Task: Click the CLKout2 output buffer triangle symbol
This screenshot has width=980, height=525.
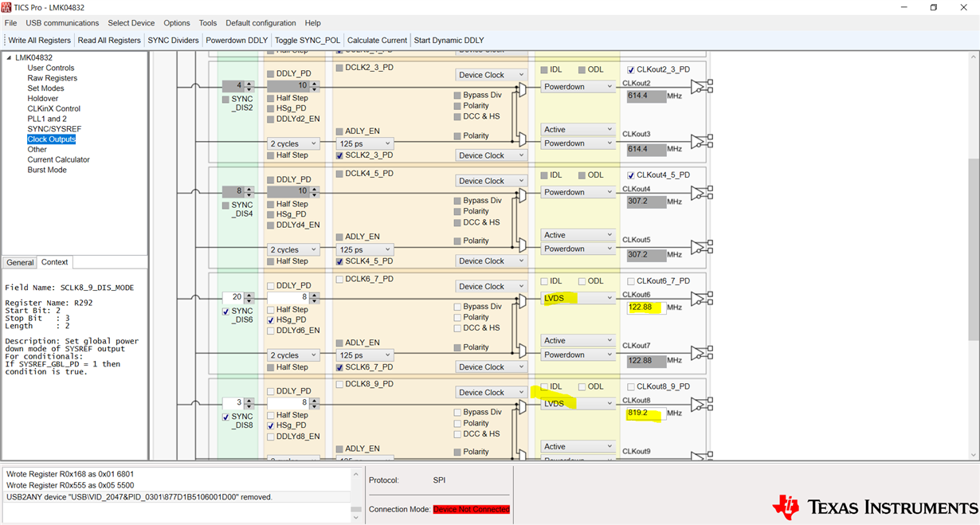Action: 699,87
